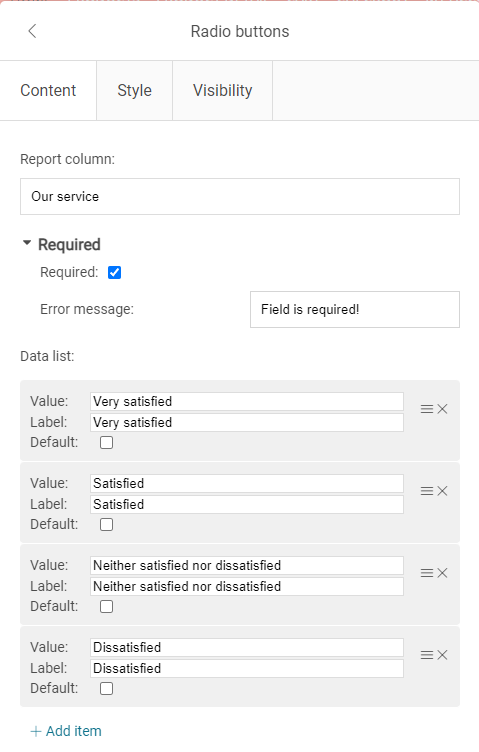Screen dimensions: 479x752
Task: Tick Default checkbox for the Dissatisfied item
Action: tap(106, 688)
